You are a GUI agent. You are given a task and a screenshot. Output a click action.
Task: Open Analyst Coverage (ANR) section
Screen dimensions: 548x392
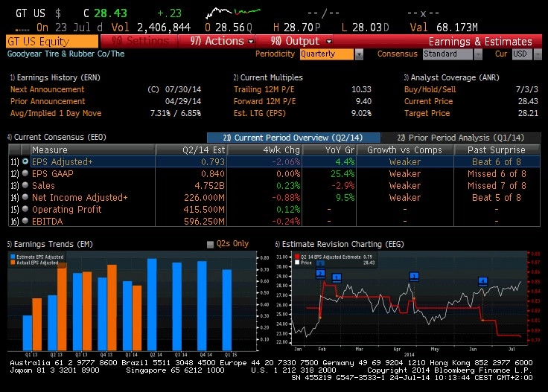[451, 77]
